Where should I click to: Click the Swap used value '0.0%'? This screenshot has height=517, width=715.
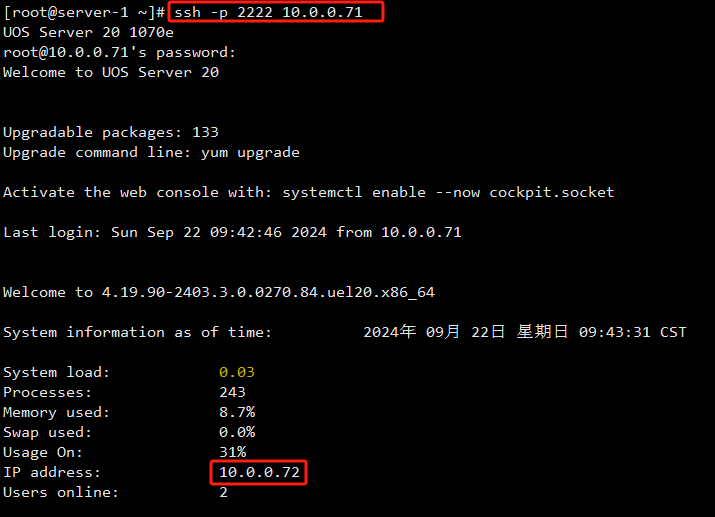tap(237, 432)
